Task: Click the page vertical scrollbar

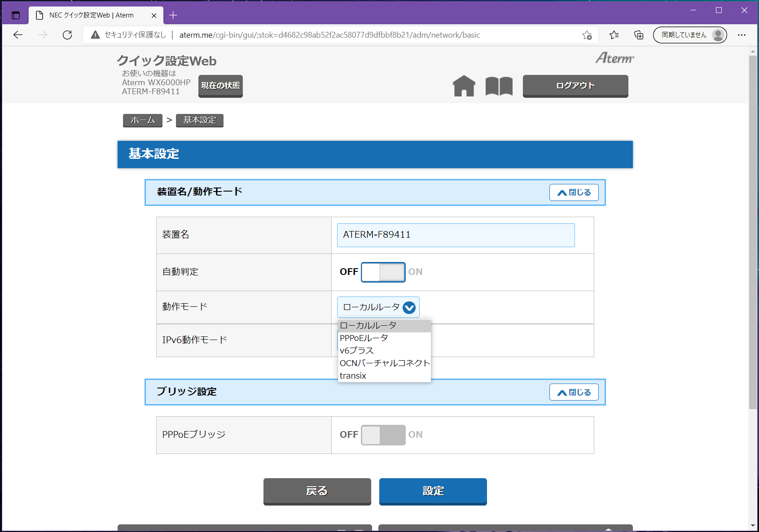Action: [x=753, y=232]
